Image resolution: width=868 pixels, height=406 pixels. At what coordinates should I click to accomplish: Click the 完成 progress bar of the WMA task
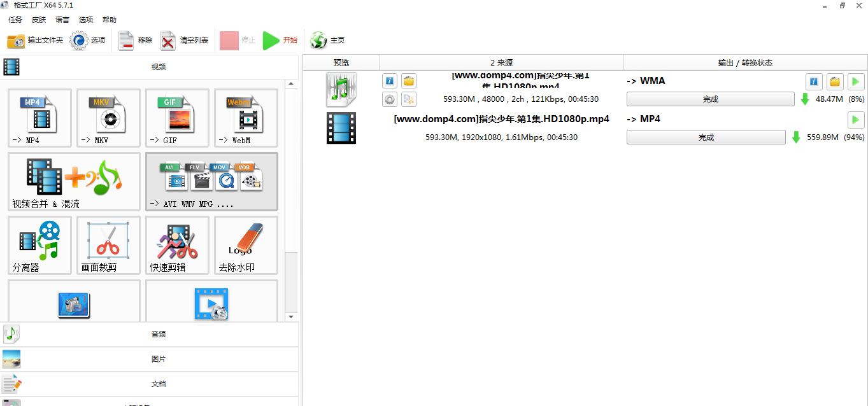click(x=711, y=99)
